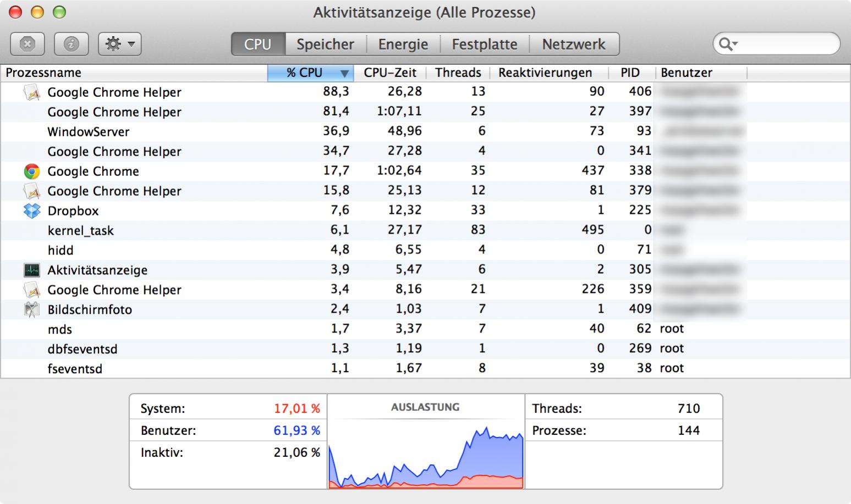Select Google Chrome Helper with PID 341
This screenshot has width=851, height=504.
point(425,152)
